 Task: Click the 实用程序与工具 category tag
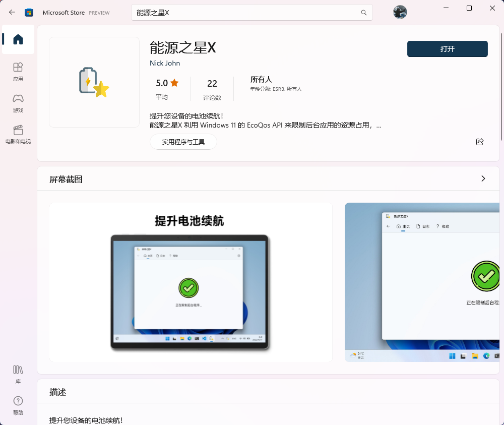[x=183, y=142]
